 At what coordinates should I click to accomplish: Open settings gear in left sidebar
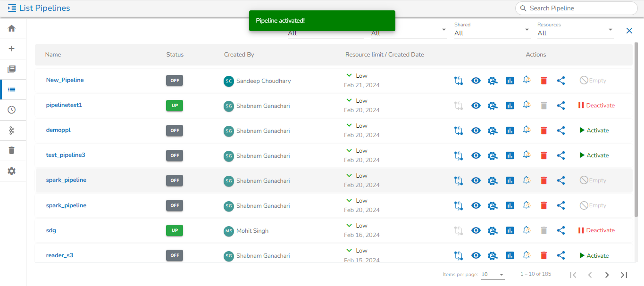(x=12, y=171)
